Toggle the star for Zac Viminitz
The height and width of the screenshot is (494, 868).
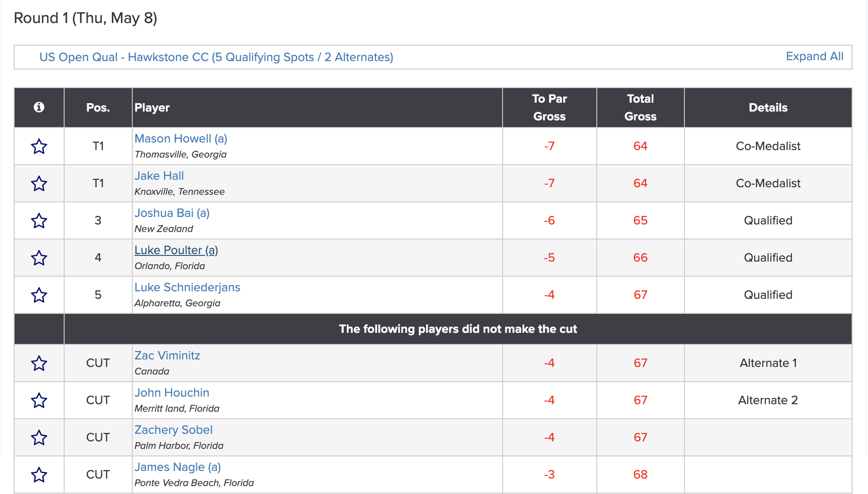(x=39, y=363)
